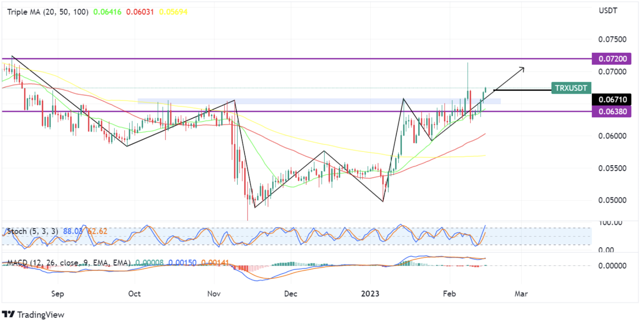Viewport: 644px width, 322px height.
Task: Click the TradingView logo icon
Action: [x=8, y=314]
